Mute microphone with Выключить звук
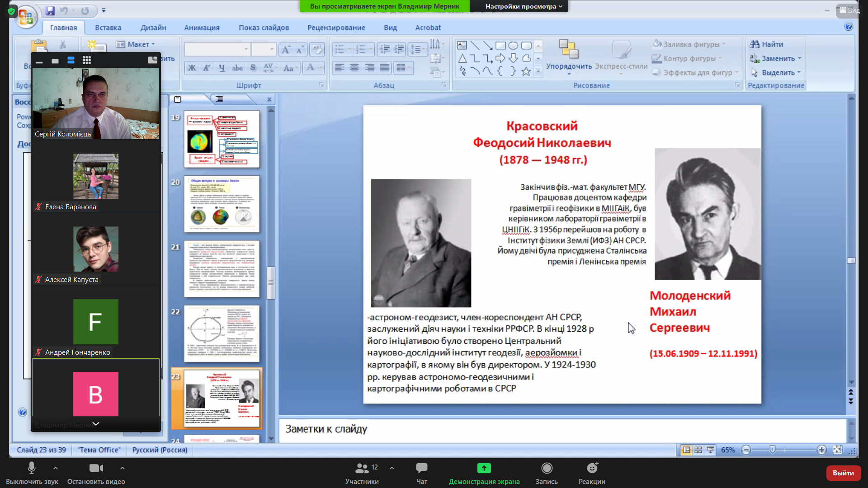This screenshot has height=488, width=868. [x=32, y=468]
